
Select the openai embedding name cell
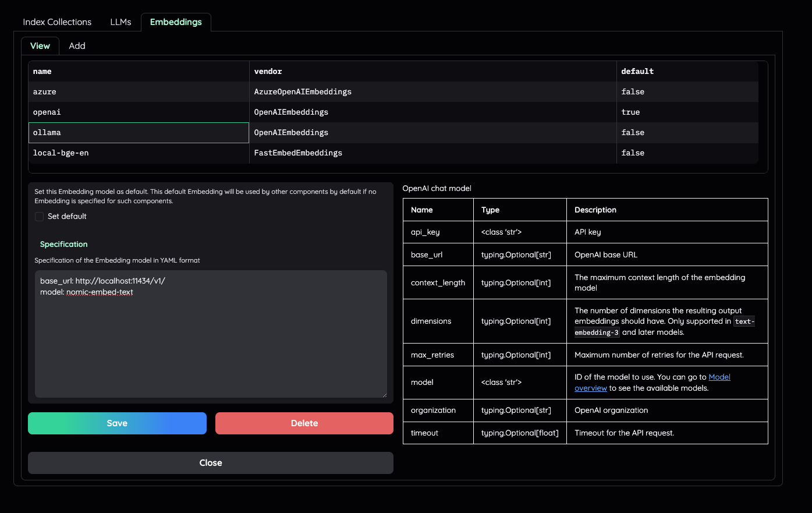[x=139, y=112]
